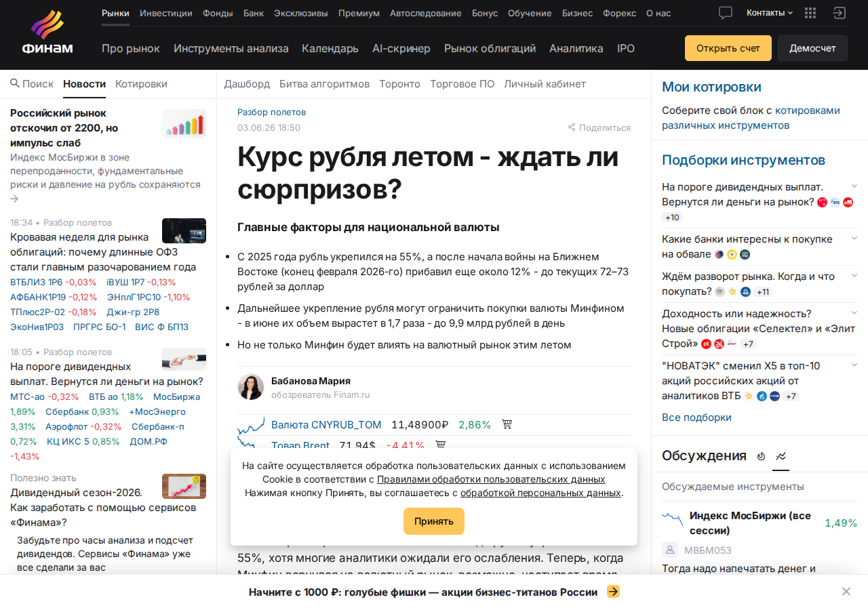Screen dimensions: 868x610
Task: Click the Финам logo
Action: point(47,32)
